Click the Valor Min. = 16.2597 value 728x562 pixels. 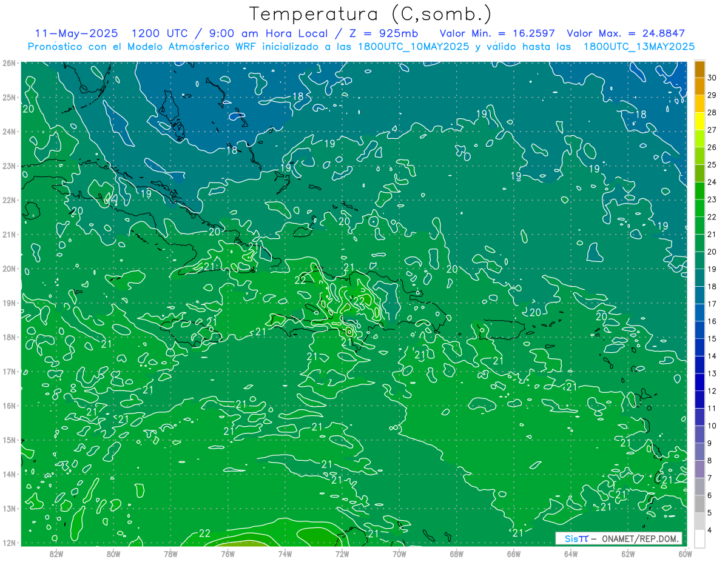pos(496,33)
